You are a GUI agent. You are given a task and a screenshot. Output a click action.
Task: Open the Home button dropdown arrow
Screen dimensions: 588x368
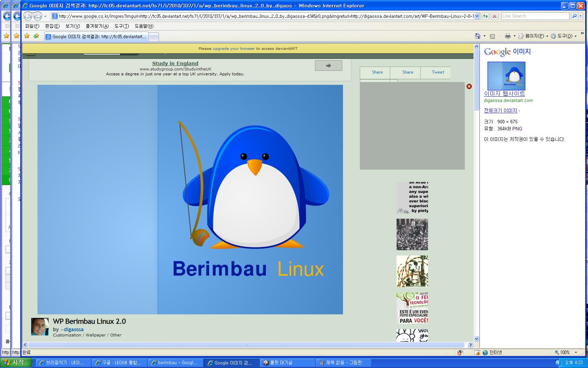[484, 36]
